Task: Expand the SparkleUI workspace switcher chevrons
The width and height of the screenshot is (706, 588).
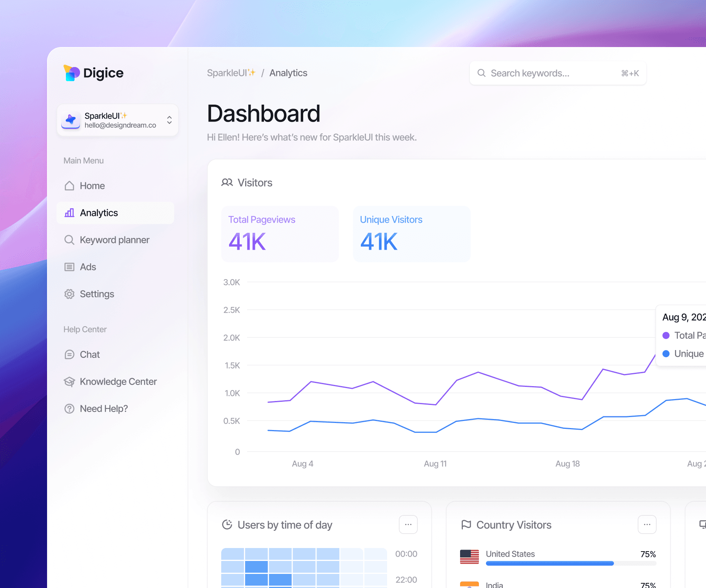Action: (x=169, y=120)
